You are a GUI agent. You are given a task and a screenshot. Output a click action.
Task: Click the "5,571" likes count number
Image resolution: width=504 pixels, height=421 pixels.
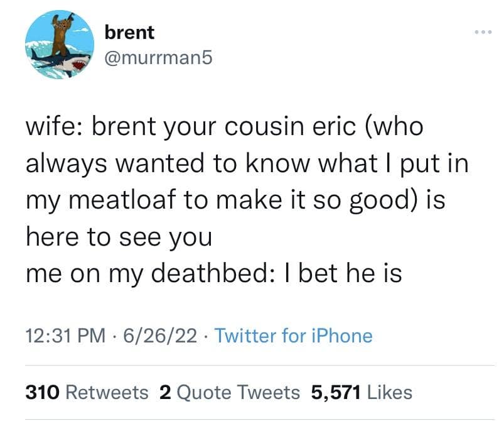[x=336, y=393]
